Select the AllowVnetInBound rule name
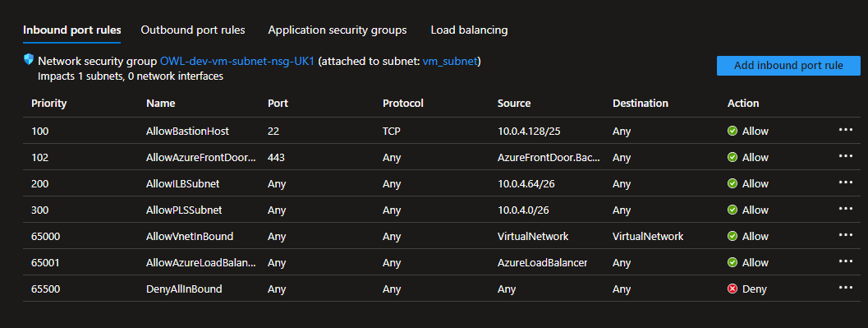 pyautogui.click(x=190, y=237)
